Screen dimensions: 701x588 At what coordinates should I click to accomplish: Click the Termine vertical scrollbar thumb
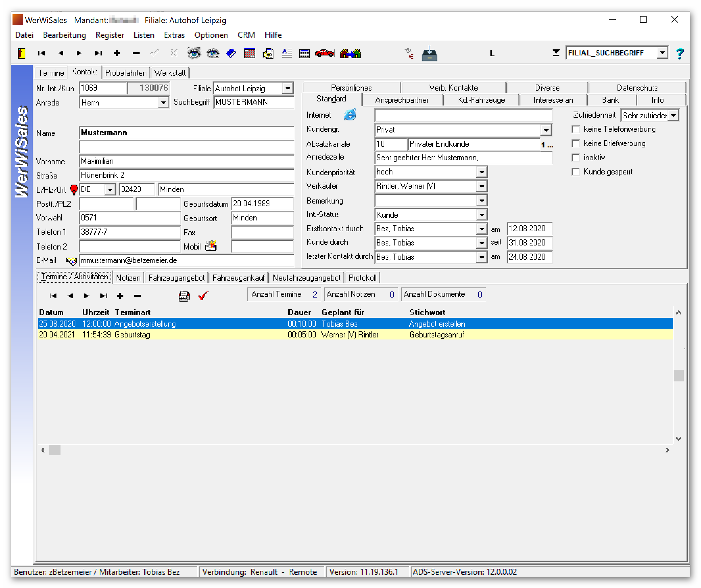678,375
